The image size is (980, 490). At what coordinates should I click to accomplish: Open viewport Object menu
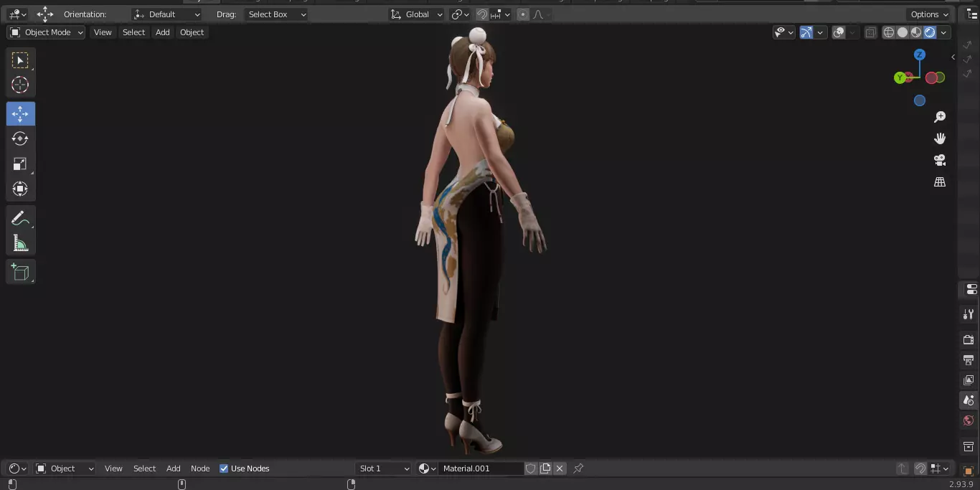(192, 32)
